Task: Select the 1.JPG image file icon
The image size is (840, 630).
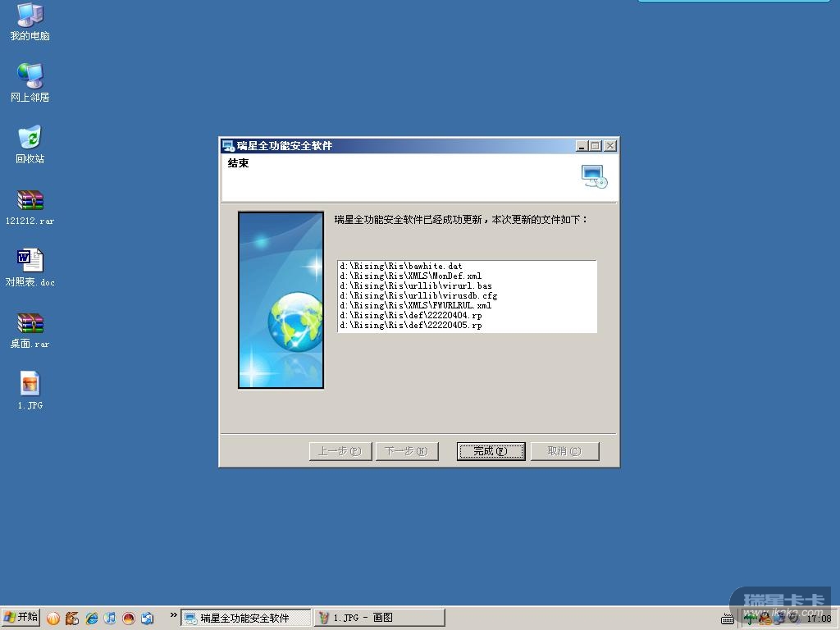Action: (x=30, y=391)
